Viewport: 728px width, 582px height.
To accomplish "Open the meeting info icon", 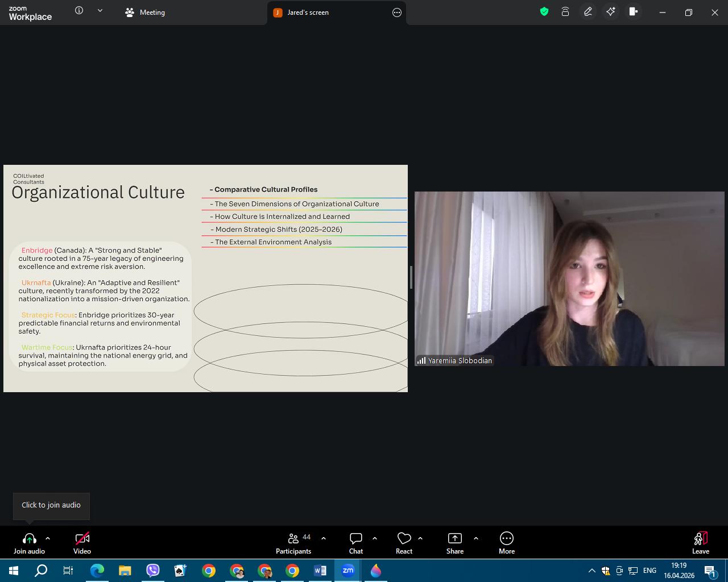I will [79, 11].
